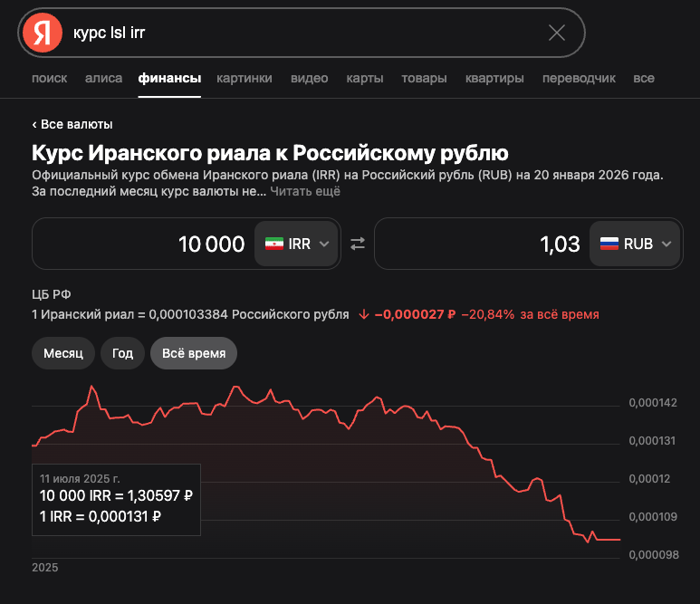The width and height of the screenshot is (700, 604).
Task: Select the "Год" time range
Action: [122, 353]
